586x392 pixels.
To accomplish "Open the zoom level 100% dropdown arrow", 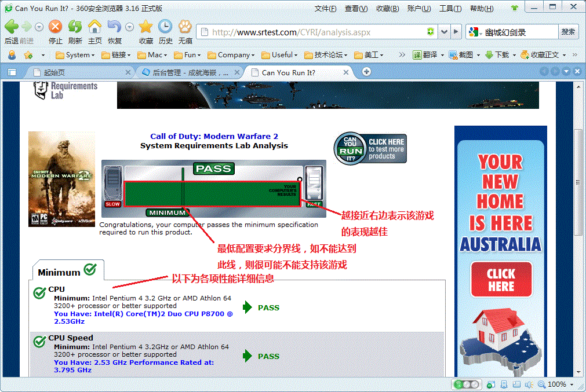I will (x=572, y=384).
